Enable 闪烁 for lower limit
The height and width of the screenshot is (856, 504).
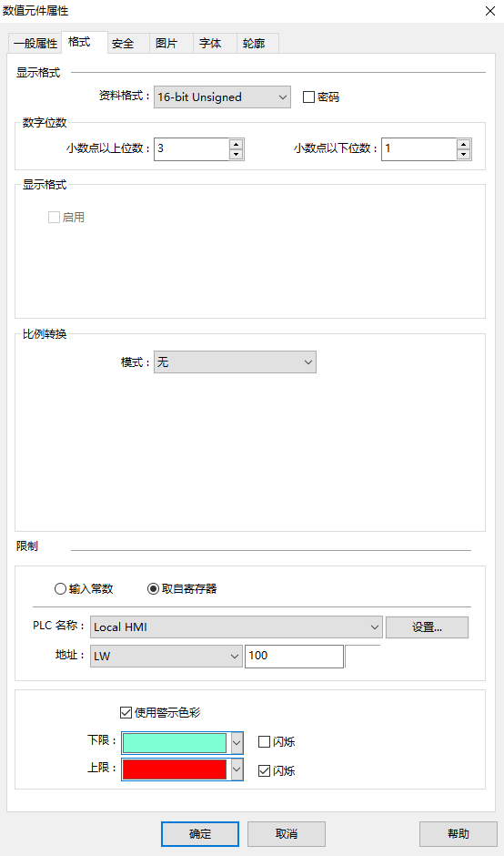tap(264, 741)
